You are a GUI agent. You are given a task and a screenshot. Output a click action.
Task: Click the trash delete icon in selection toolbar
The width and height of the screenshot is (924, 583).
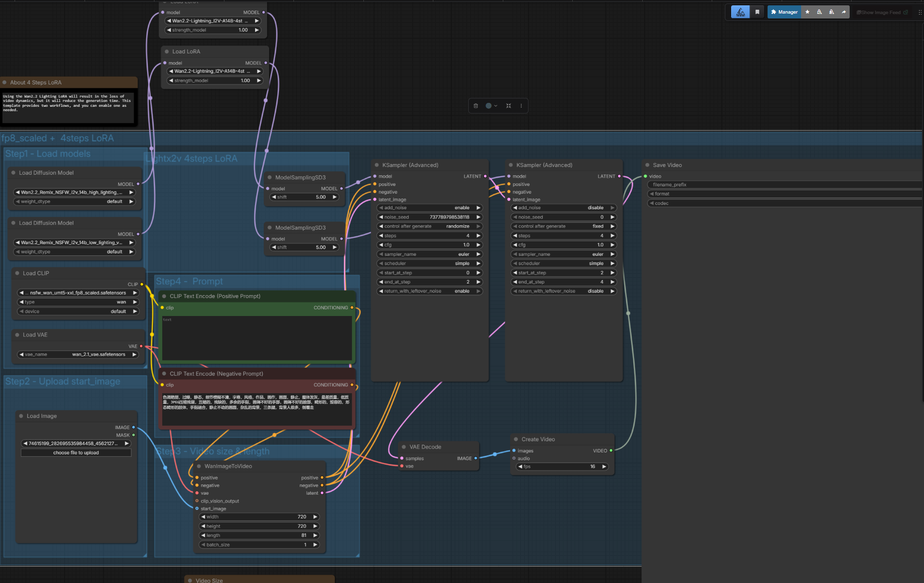[476, 106]
